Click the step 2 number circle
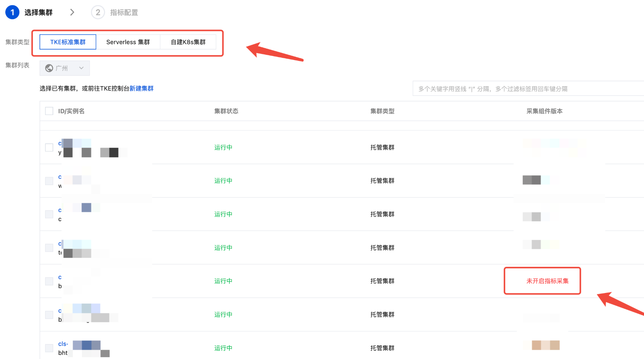This screenshot has width=644, height=359. [98, 12]
